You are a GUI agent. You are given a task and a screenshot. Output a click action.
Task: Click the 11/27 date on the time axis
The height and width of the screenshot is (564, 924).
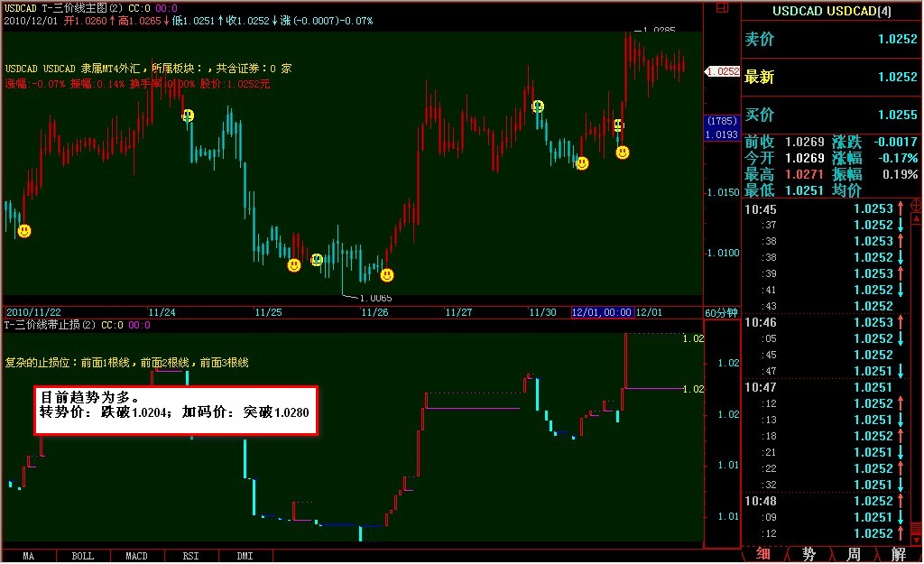[458, 312]
